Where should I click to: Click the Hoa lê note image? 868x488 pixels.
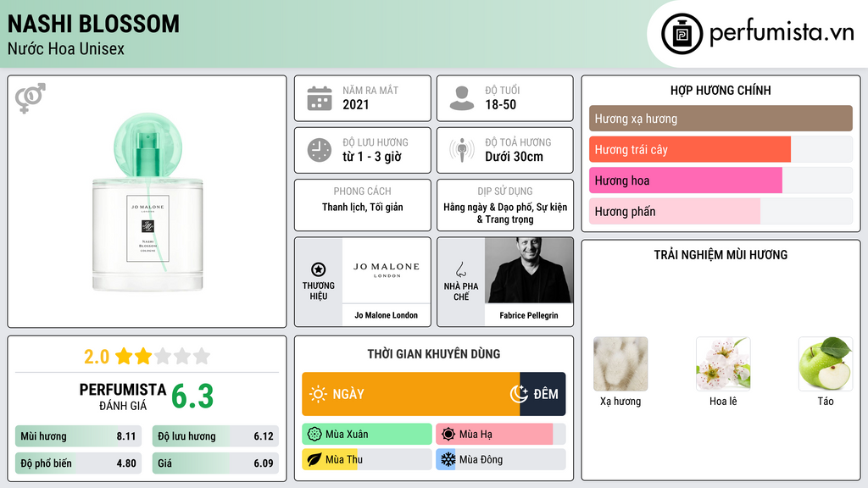[x=723, y=363]
